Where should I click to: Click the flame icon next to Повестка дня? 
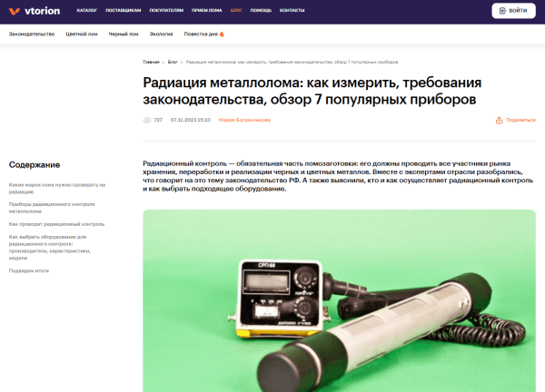222,34
